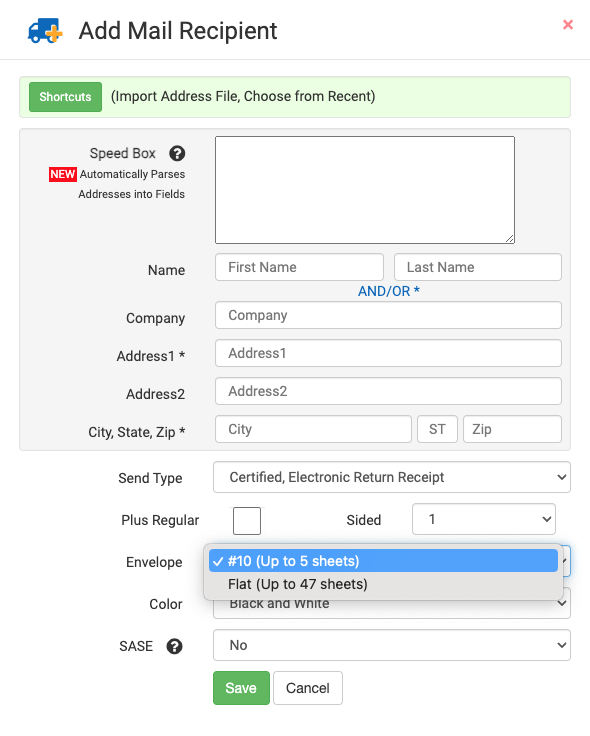Open the Sided dropdown
This screenshot has height=736, width=590.
click(484, 519)
